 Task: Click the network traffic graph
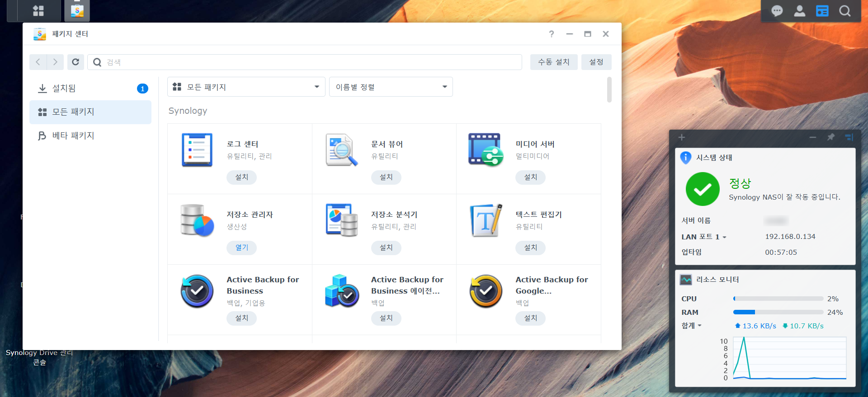tap(789, 358)
